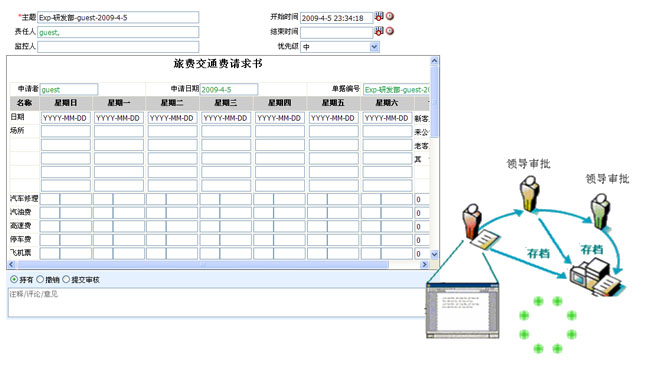Click the 高速费 row label

coord(21,226)
